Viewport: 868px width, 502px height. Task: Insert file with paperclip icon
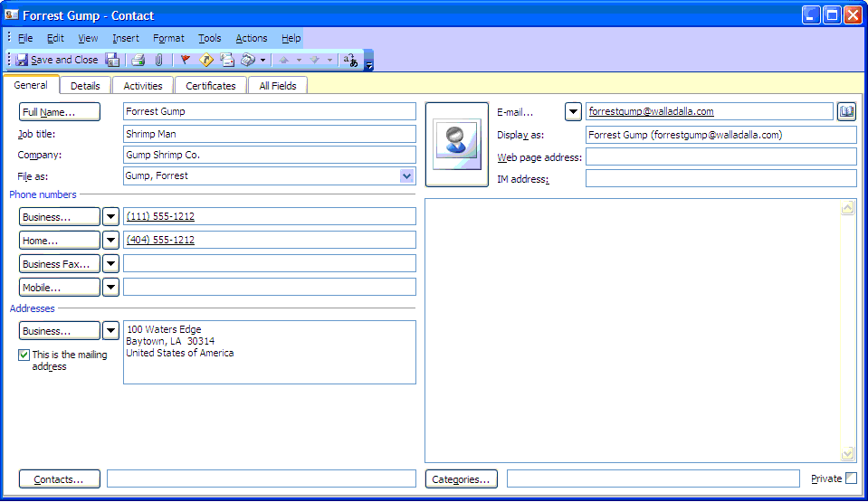[159, 60]
